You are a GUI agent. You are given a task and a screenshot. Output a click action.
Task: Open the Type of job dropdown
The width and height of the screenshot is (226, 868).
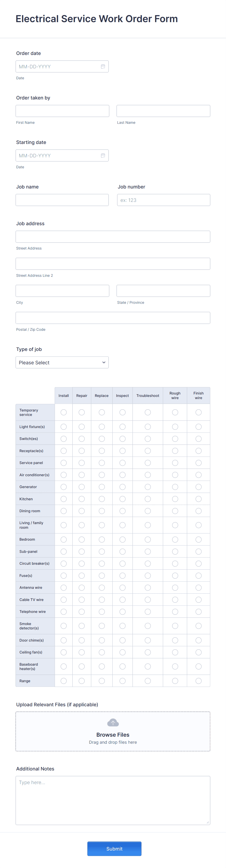coord(62,362)
